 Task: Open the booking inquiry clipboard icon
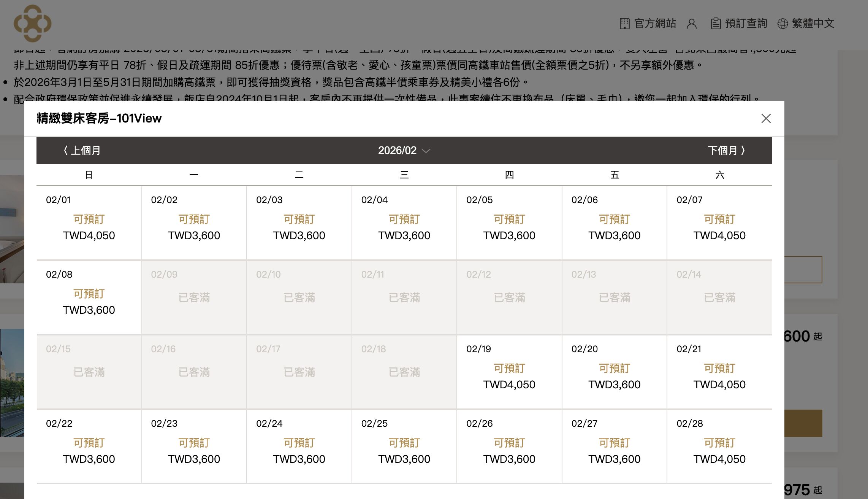(716, 24)
